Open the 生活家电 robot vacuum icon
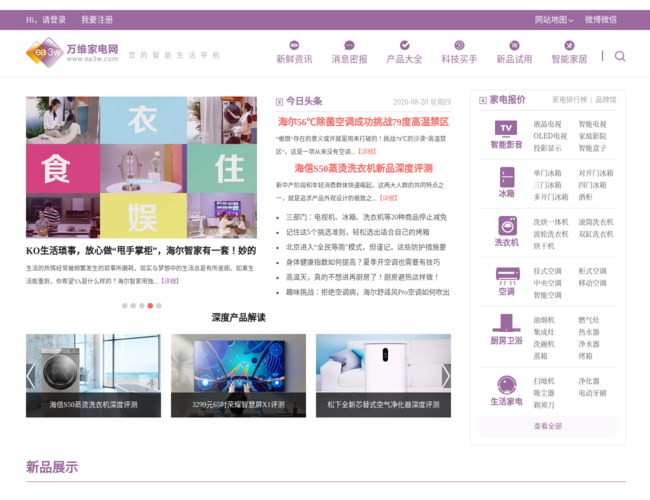650x500 pixels. pyautogui.click(x=507, y=385)
